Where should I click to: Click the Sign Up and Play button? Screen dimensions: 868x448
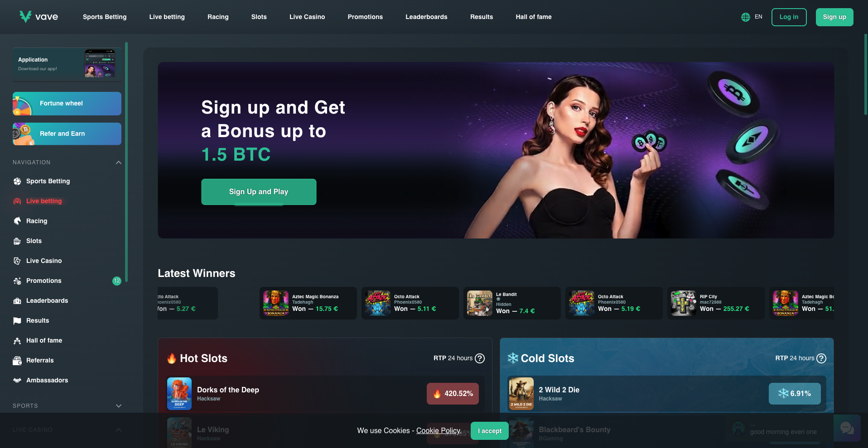259,192
